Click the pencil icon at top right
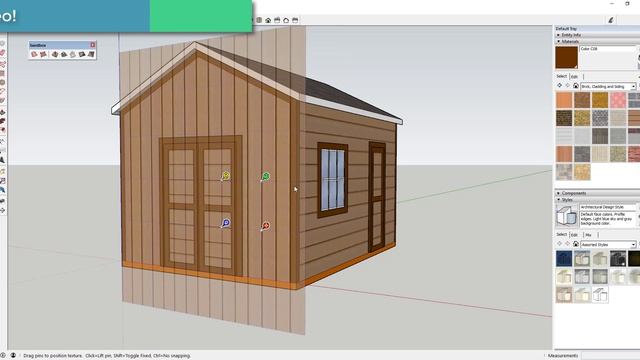The image size is (640, 360). [x=611, y=20]
